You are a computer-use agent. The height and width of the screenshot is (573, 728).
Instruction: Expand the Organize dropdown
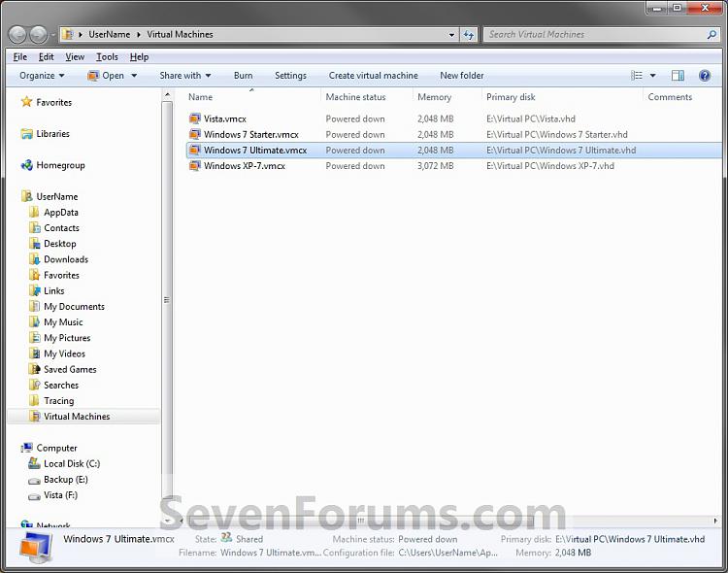pos(42,76)
